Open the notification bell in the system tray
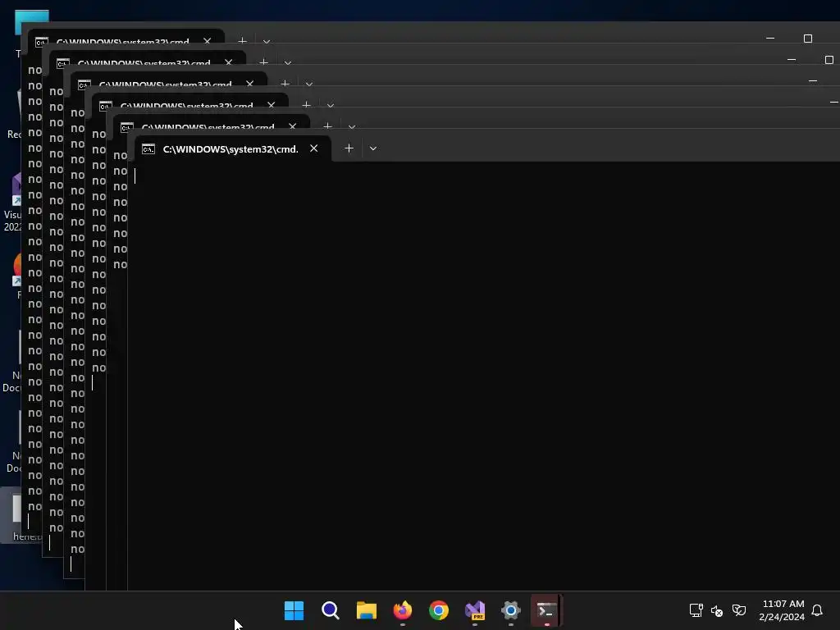 tap(817, 610)
